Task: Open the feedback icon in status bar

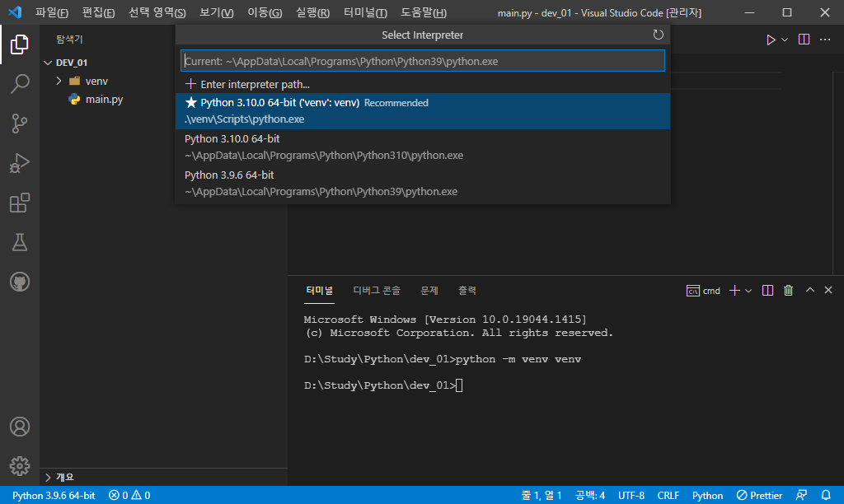Action: pyautogui.click(x=801, y=496)
